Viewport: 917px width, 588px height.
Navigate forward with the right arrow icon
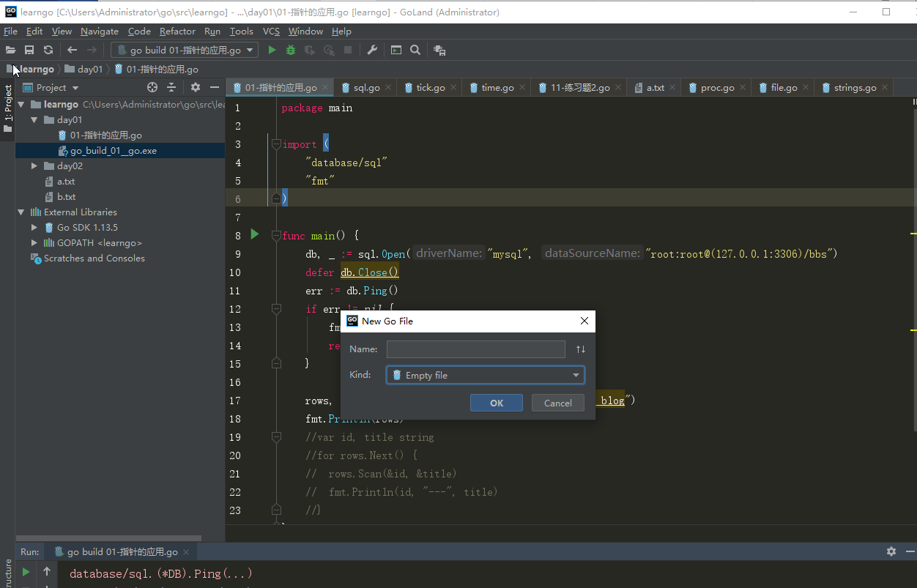point(92,50)
